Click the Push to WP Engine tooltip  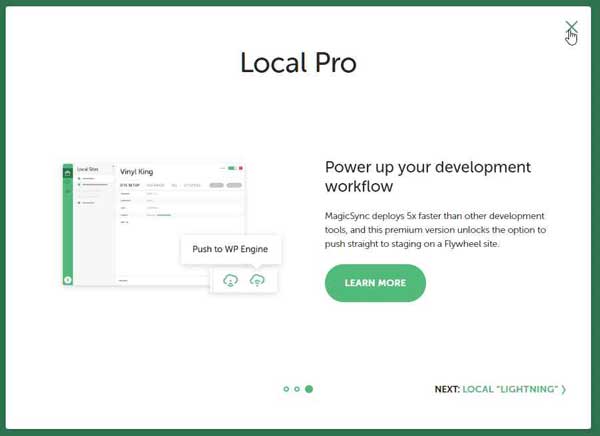230,249
